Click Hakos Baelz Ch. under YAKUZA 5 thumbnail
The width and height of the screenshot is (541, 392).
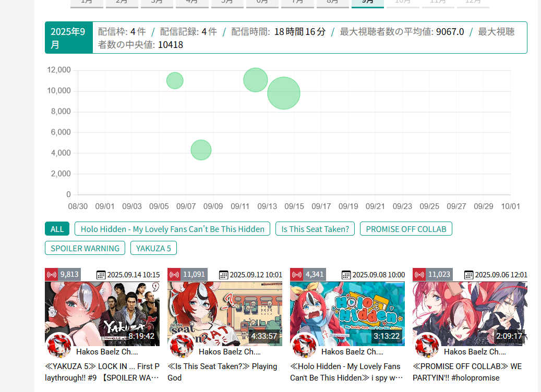107,352
